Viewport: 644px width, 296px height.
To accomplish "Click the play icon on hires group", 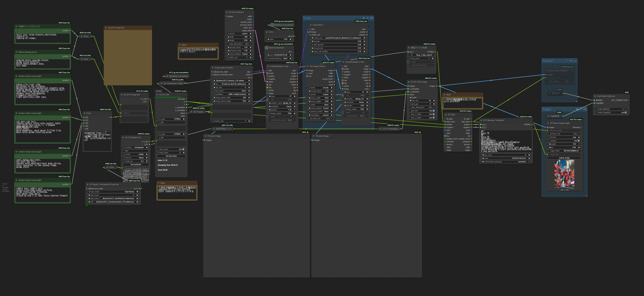I will (364, 18).
